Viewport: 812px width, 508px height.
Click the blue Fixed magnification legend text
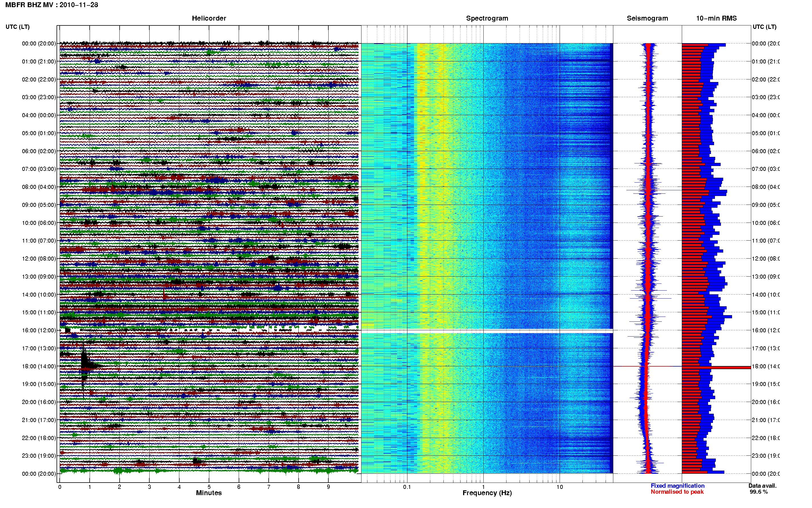point(678,486)
